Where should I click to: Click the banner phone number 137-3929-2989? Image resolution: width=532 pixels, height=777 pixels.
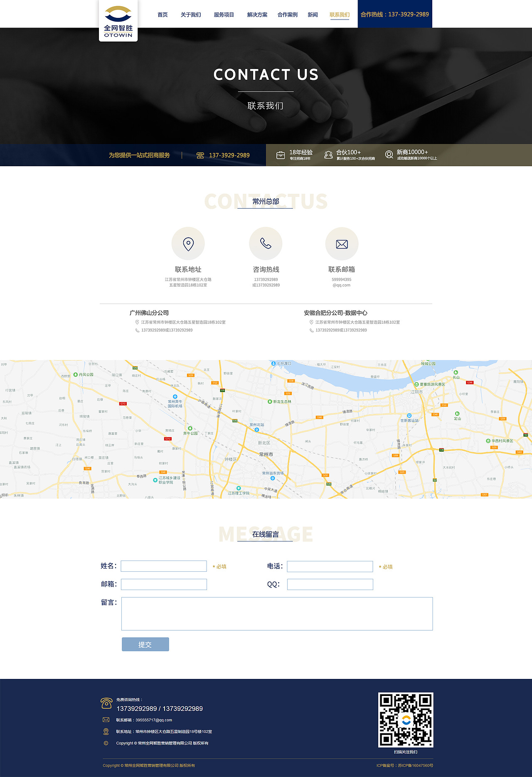point(229,155)
